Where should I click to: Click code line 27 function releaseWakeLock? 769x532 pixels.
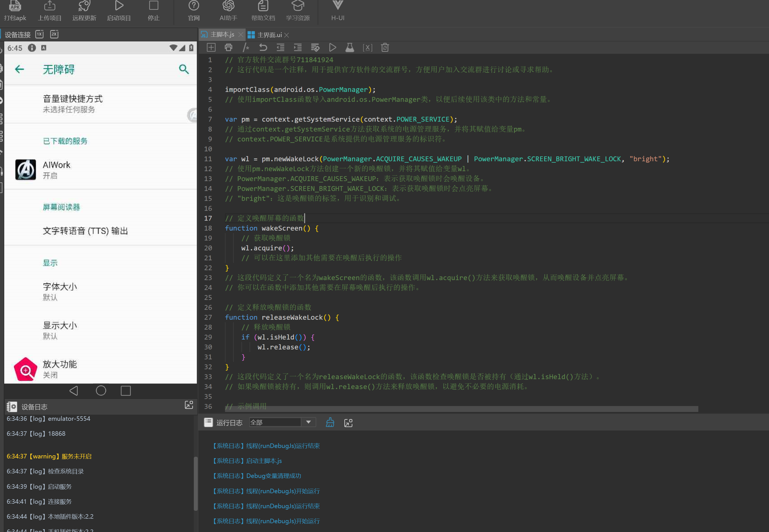tap(282, 317)
